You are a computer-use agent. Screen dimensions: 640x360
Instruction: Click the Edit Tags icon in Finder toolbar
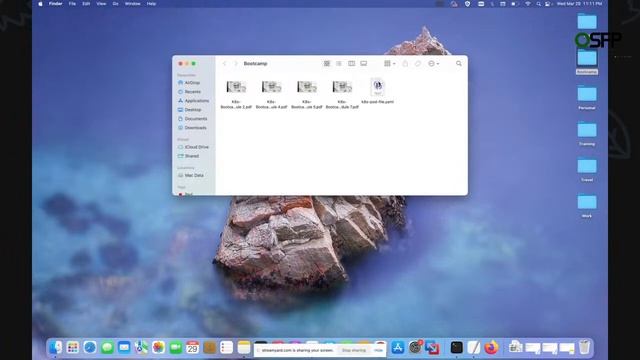[x=418, y=64]
